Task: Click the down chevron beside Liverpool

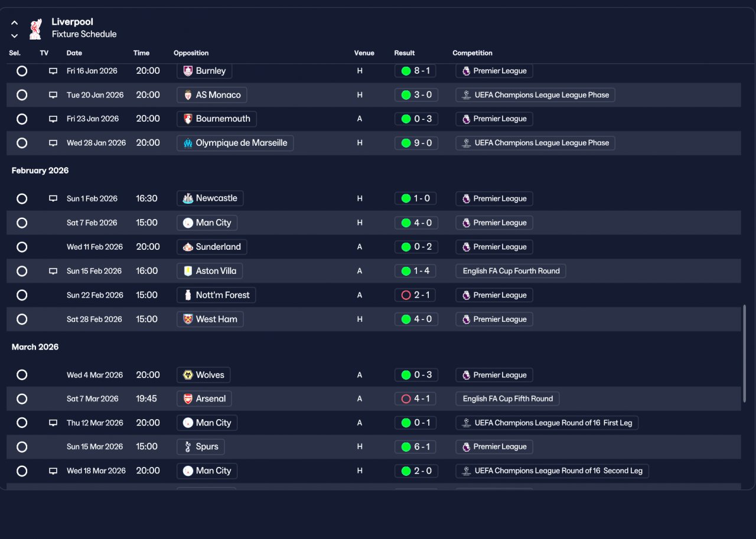Action: (15, 35)
